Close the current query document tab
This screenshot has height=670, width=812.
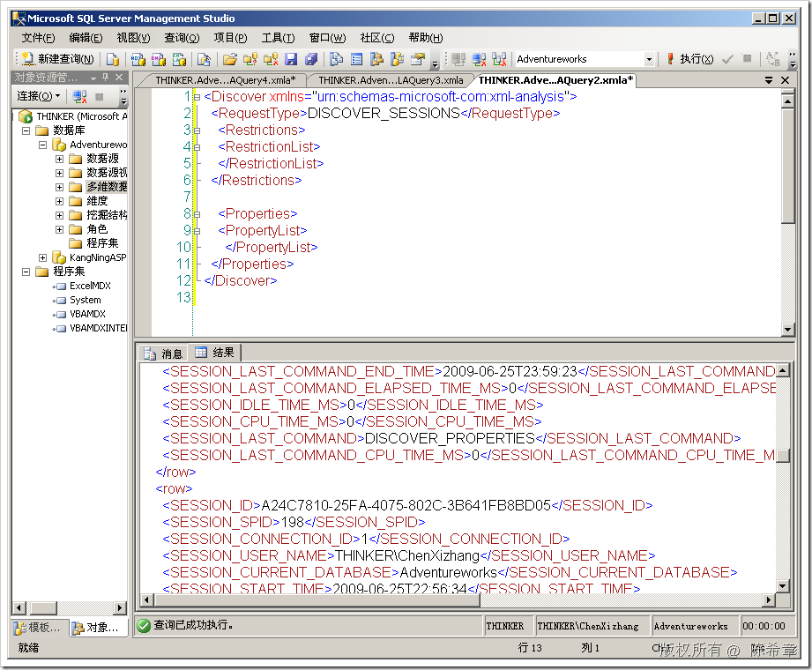point(785,80)
